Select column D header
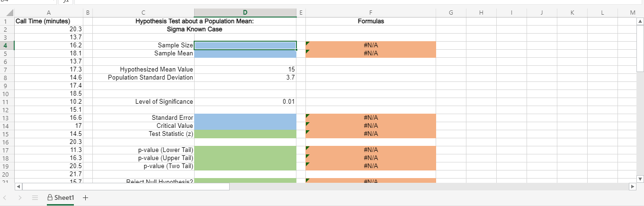Viewport: 644px width, 206px height. tap(245, 13)
